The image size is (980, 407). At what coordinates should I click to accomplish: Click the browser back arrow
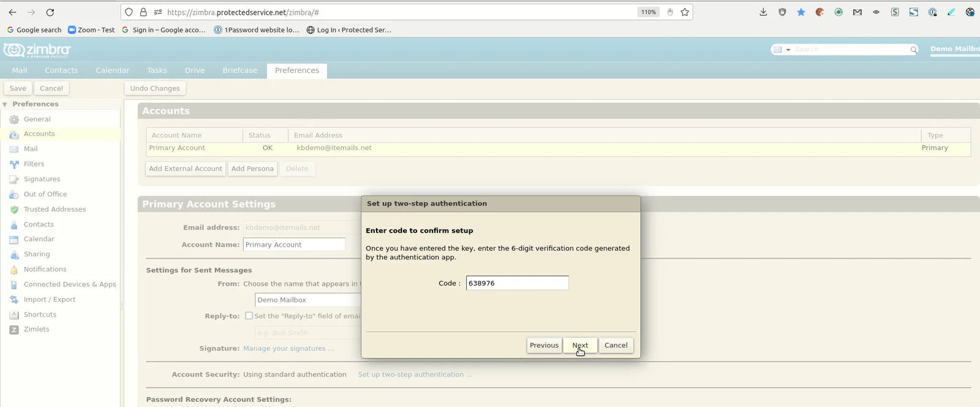pyautogui.click(x=12, y=12)
